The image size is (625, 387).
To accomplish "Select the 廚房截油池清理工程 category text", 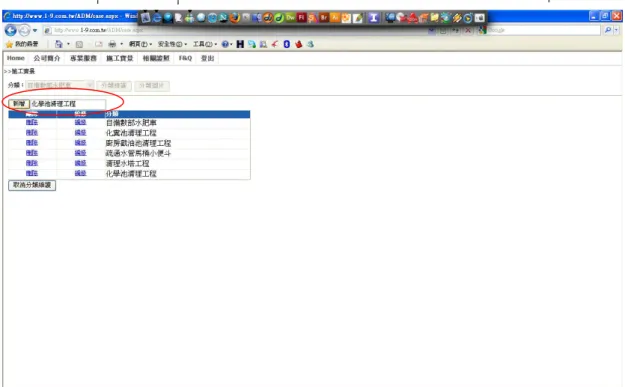I will click(x=138, y=143).
